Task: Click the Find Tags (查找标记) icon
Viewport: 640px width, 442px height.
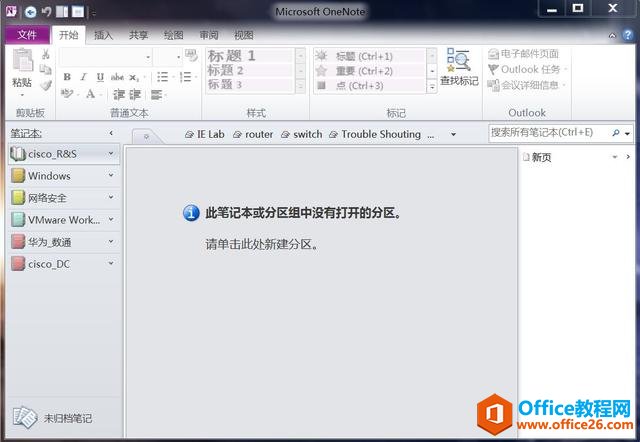Action: pyautogui.click(x=459, y=62)
